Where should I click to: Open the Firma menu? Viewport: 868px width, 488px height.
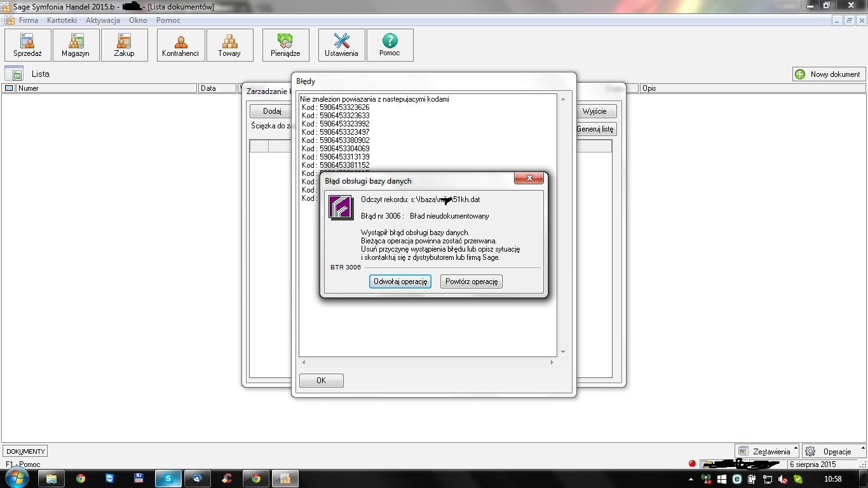pyautogui.click(x=28, y=20)
